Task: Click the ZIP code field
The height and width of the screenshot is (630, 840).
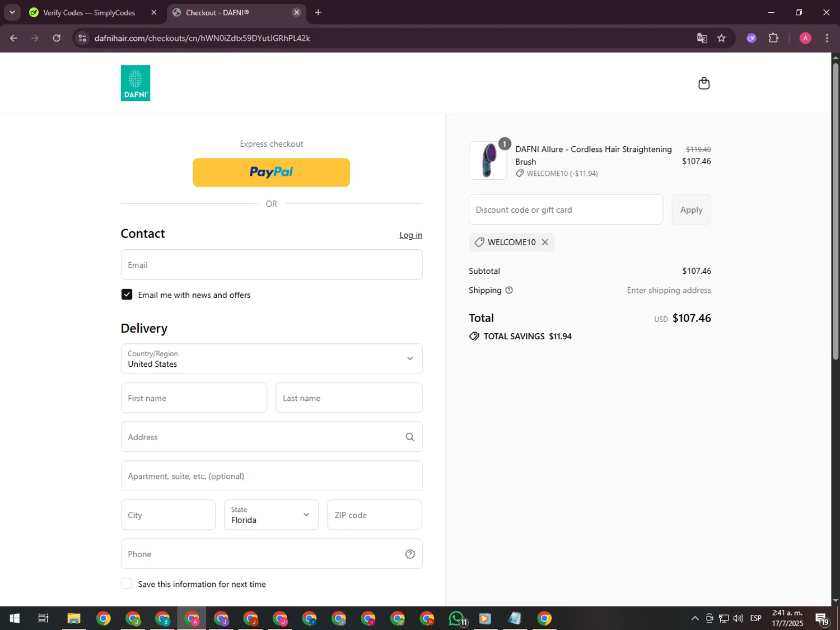Action: point(375,515)
